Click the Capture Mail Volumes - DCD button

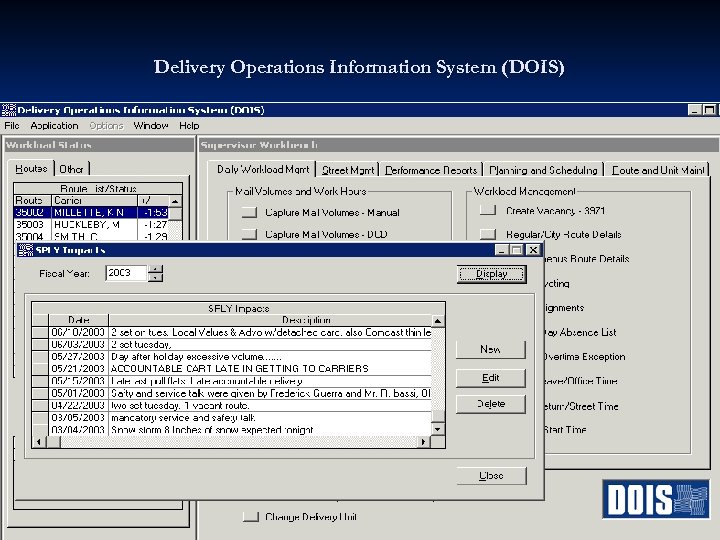(x=249, y=234)
